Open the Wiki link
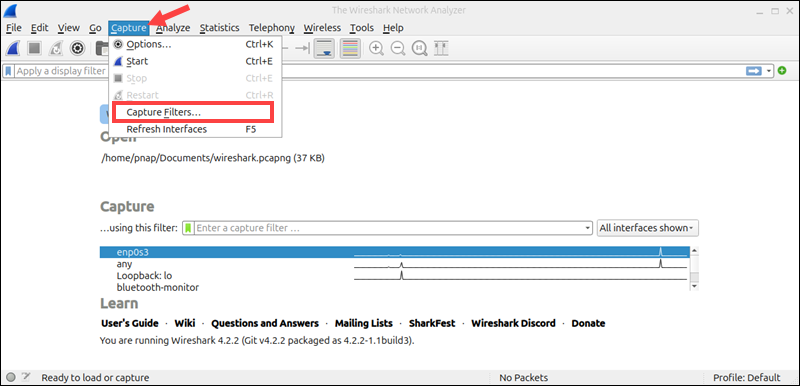The height and width of the screenshot is (386, 800). click(x=185, y=323)
